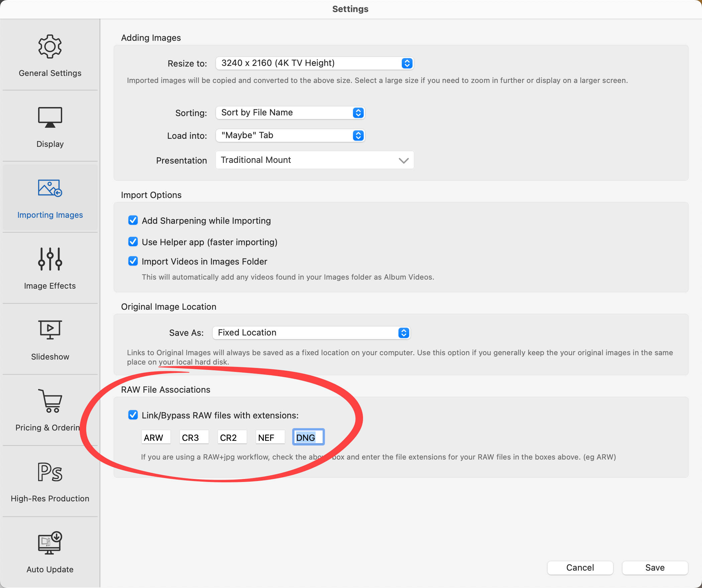Screen dimensions: 702x588
Task: Open General Settings gear icon
Action: click(50, 47)
